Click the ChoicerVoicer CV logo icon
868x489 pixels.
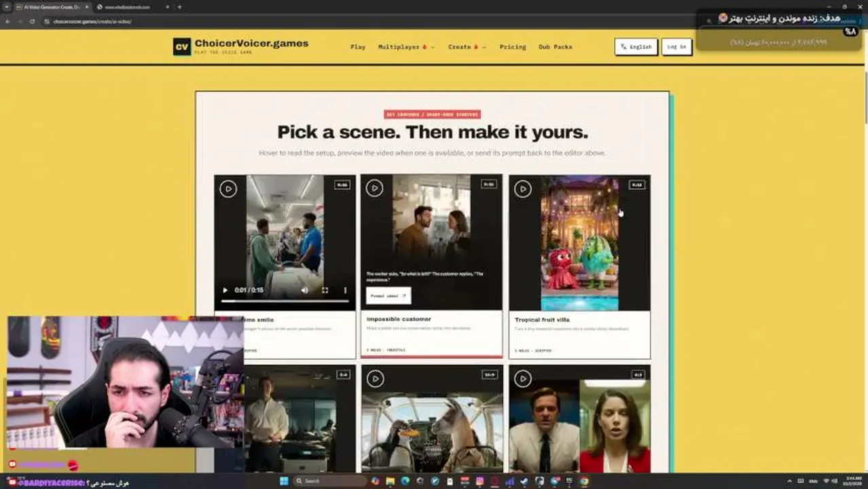tap(181, 46)
